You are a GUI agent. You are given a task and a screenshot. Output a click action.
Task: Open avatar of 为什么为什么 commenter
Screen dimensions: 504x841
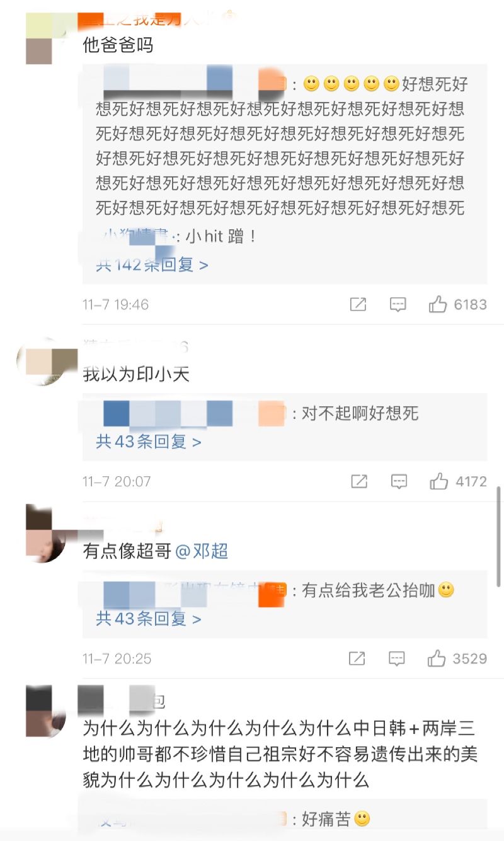click(x=47, y=711)
